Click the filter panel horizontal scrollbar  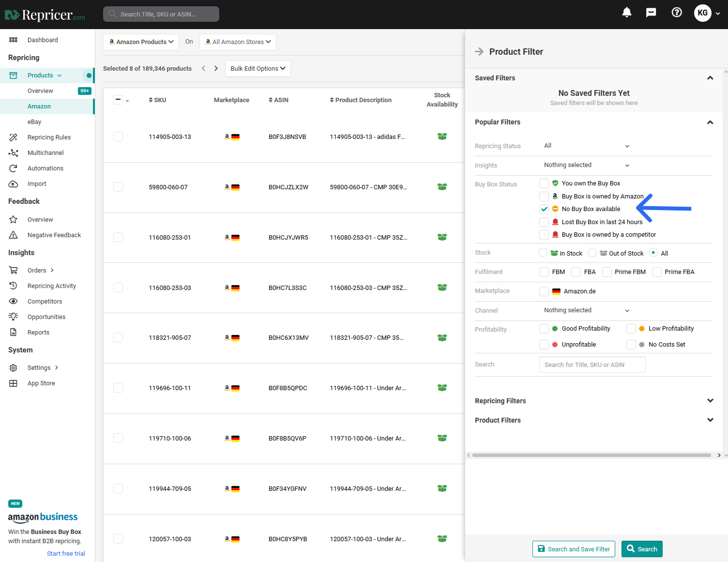591,455
